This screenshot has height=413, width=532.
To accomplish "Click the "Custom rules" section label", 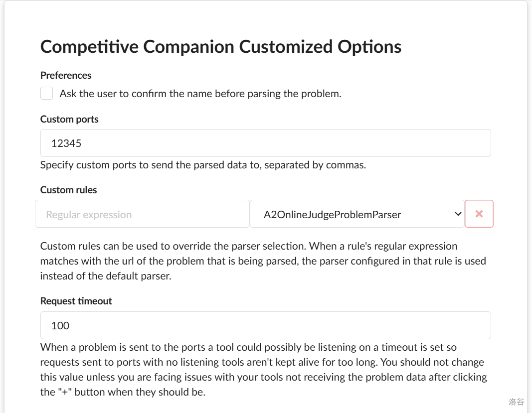I will (68, 190).
